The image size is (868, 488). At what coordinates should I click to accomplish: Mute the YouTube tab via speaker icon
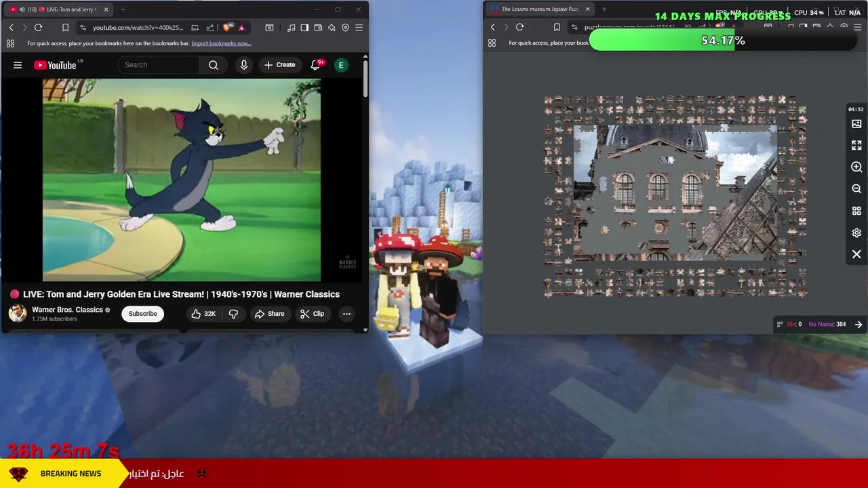[x=22, y=9]
